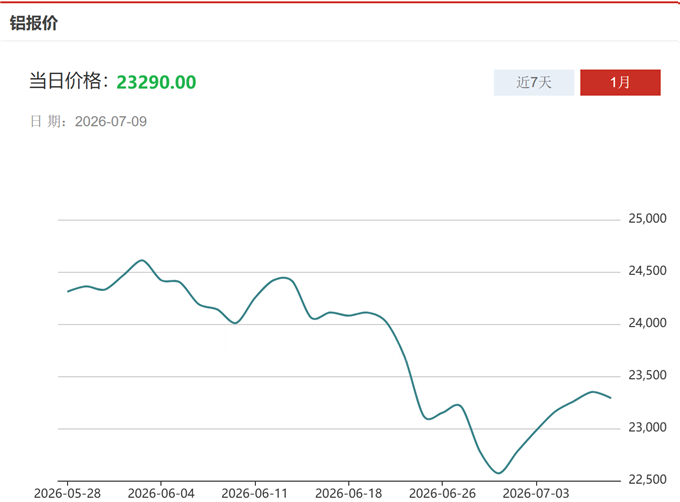The width and height of the screenshot is (680, 502).
Task: Select the 2026-07-03 x-axis label
Action: click(536, 493)
